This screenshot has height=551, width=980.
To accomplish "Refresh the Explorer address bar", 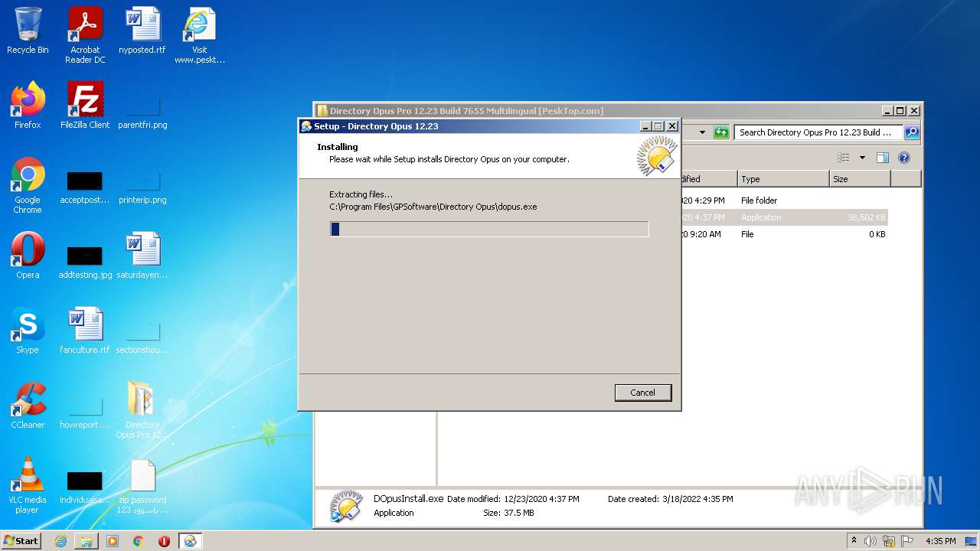I will pos(721,132).
